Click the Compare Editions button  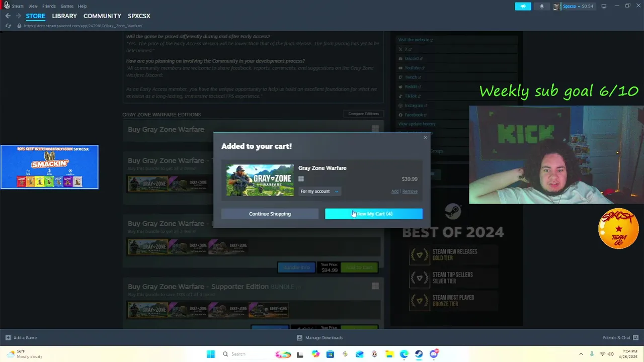363,114
